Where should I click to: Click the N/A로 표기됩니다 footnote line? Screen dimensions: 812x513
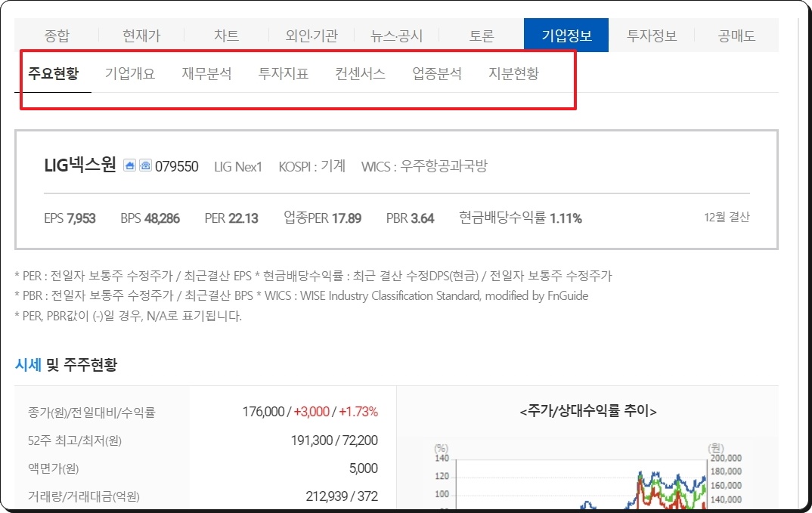click(129, 316)
